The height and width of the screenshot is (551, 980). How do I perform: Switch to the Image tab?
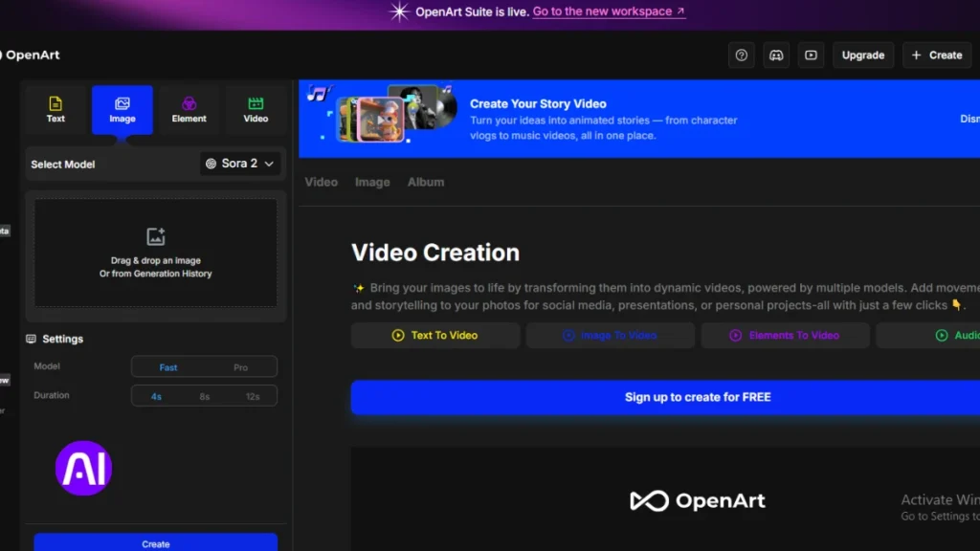(x=372, y=182)
